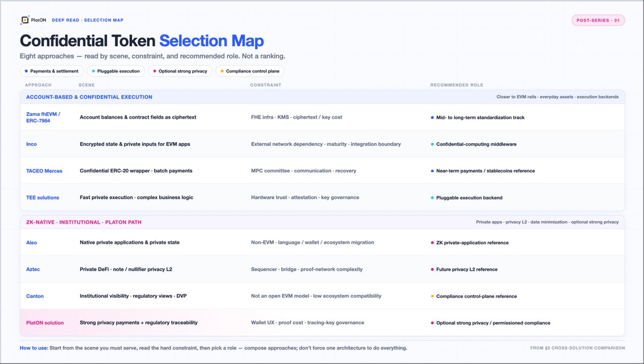644x364 pixels.
Task: Open the TEE solutions approach link
Action: pyautogui.click(x=42, y=198)
